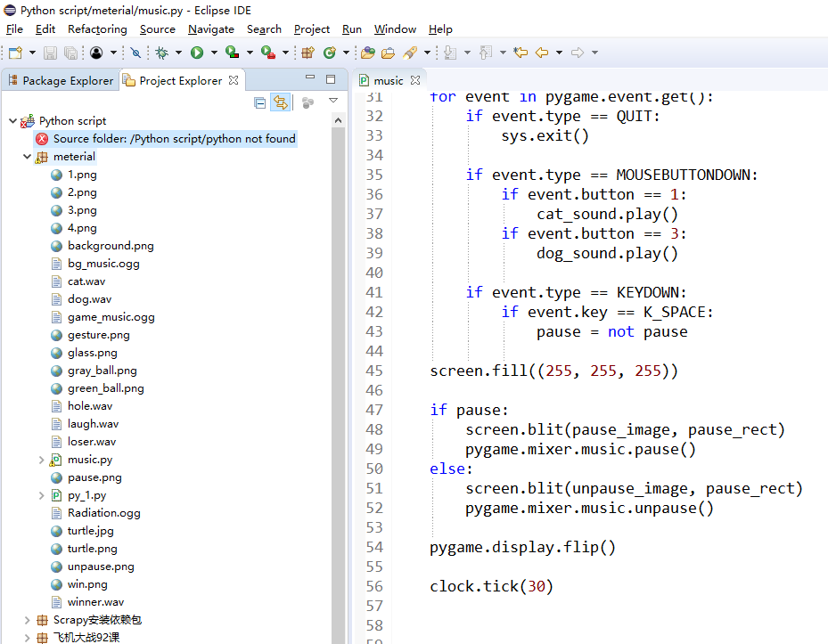This screenshot has width=828, height=644.
Task: Click the Open Type folder icon
Action: coord(367,53)
